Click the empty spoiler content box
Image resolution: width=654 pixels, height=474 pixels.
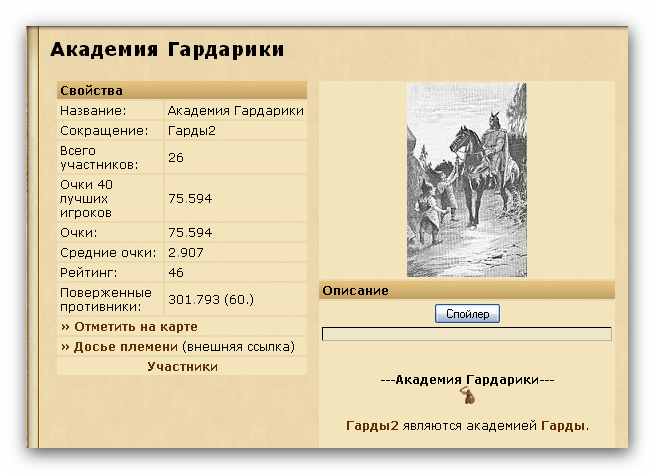[x=467, y=334]
